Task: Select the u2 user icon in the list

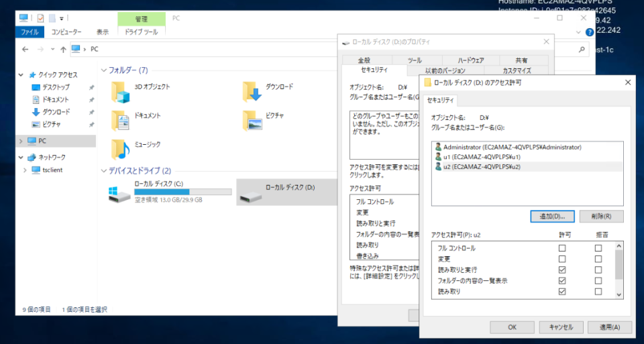Action: pyautogui.click(x=438, y=167)
